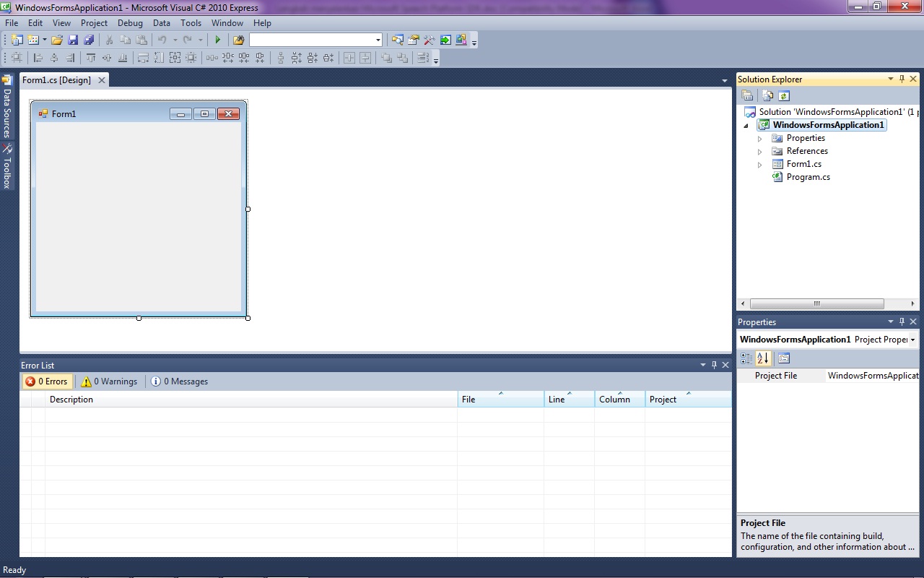Select Program.cs in Solution Explorer

coord(808,177)
